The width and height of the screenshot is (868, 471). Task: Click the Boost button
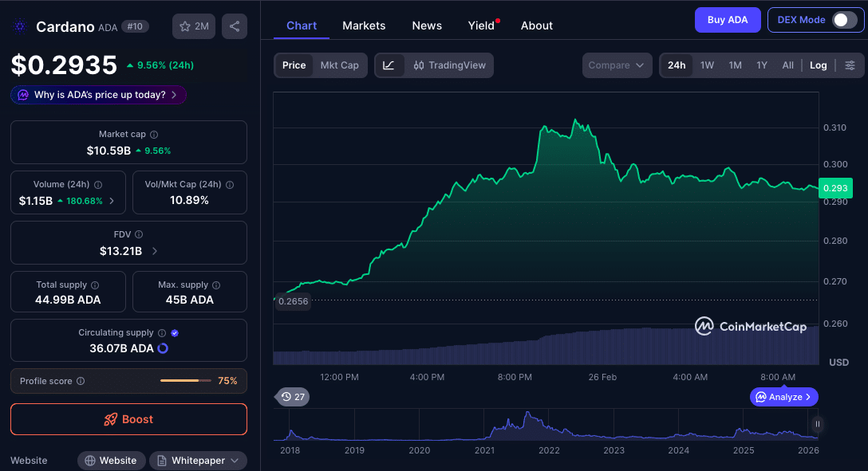click(x=128, y=419)
